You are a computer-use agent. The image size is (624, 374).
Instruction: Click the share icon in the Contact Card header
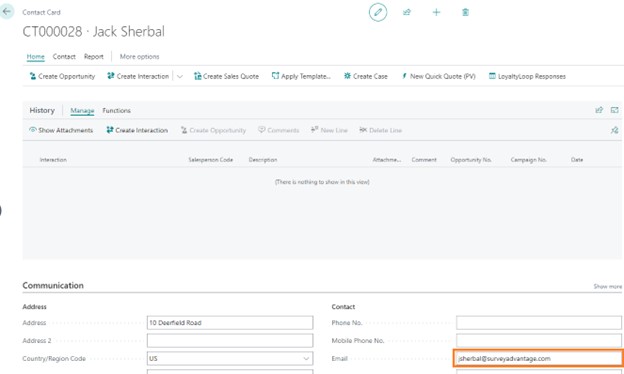tap(407, 12)
